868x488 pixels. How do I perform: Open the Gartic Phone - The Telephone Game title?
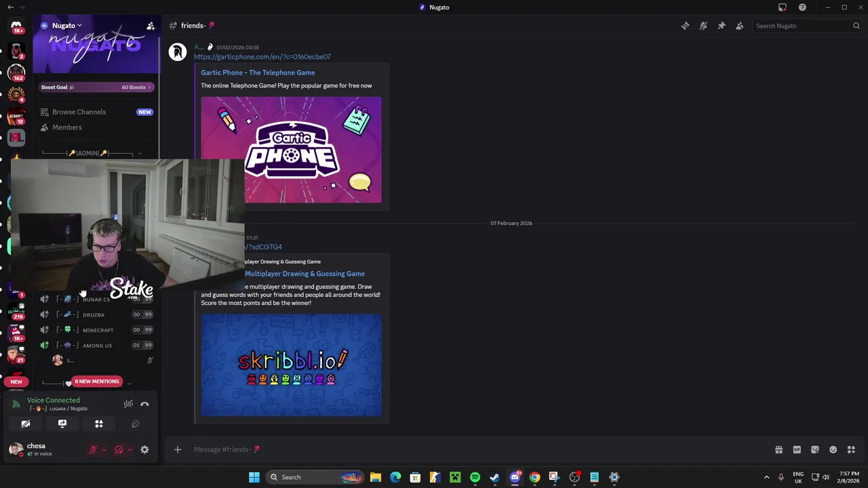pos(258,73)
